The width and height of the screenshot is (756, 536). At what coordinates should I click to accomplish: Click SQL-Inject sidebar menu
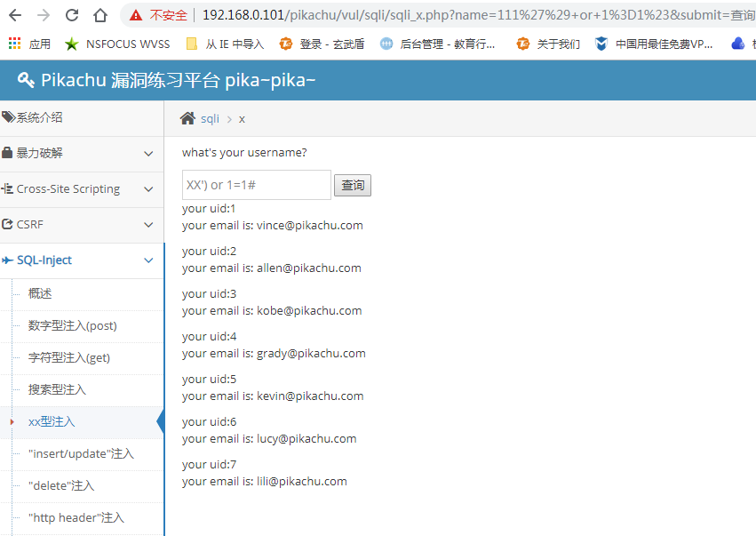(82, 260)
